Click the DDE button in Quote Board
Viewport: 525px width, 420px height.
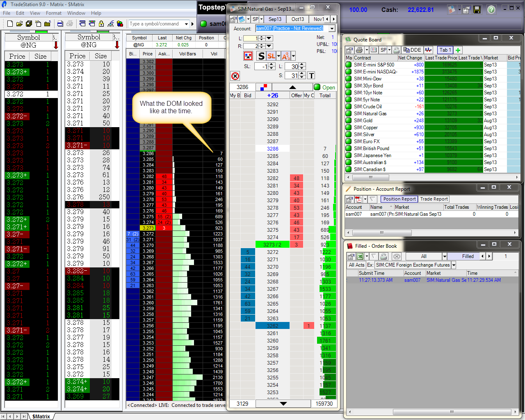click(x=412, y=50)
